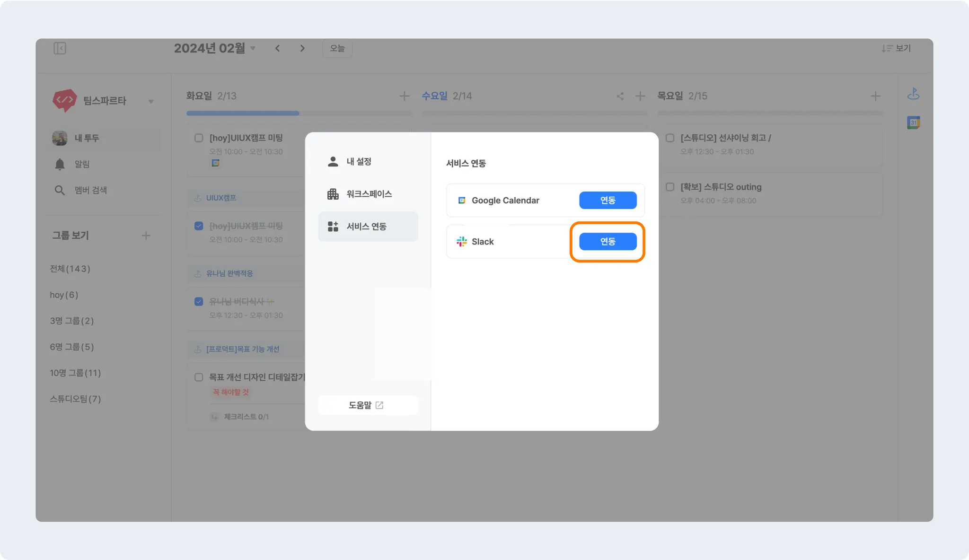Image resolution: width=969 pixels, height=560 pixels.
Task: Check the [hoy]UIUX캠프 미팅 unchecked task
Action: [x=199, y=138]
